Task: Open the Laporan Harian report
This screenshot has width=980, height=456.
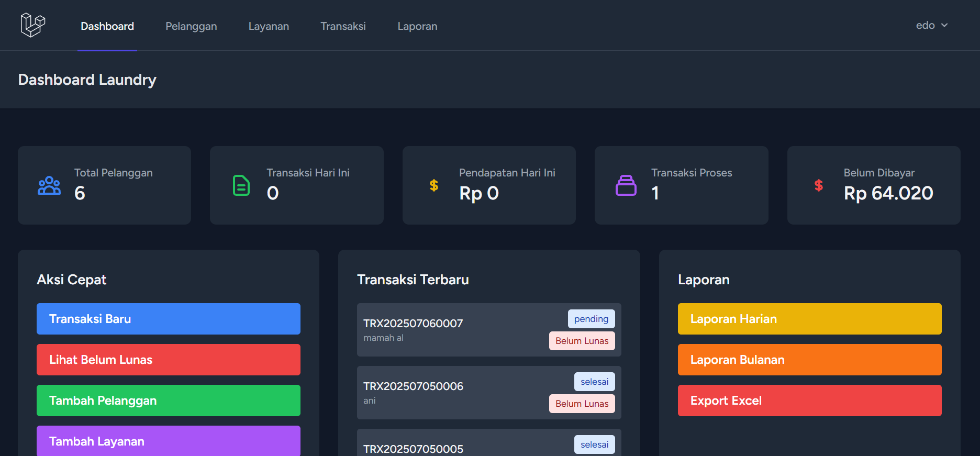Action: (809, 319)
